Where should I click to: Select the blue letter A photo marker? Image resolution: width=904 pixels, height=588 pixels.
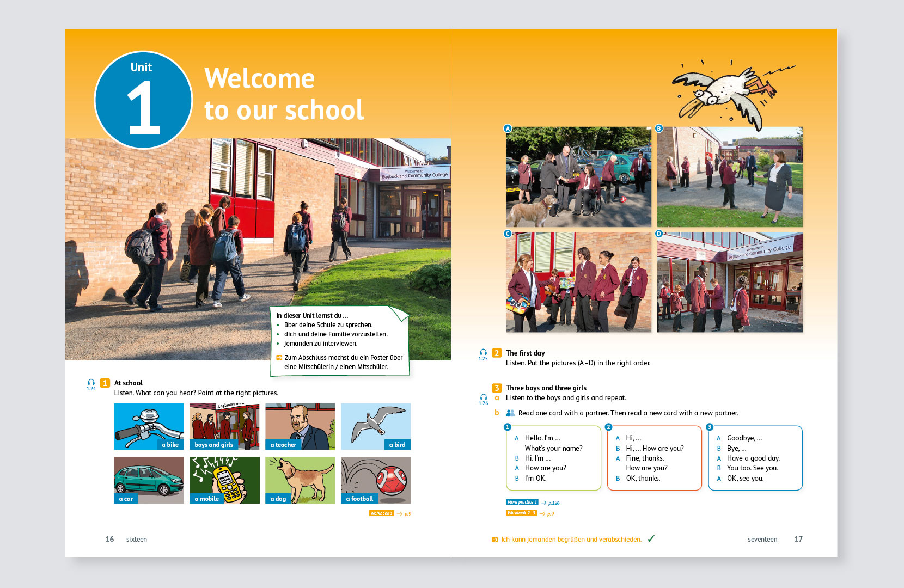(x=508, y=128)
